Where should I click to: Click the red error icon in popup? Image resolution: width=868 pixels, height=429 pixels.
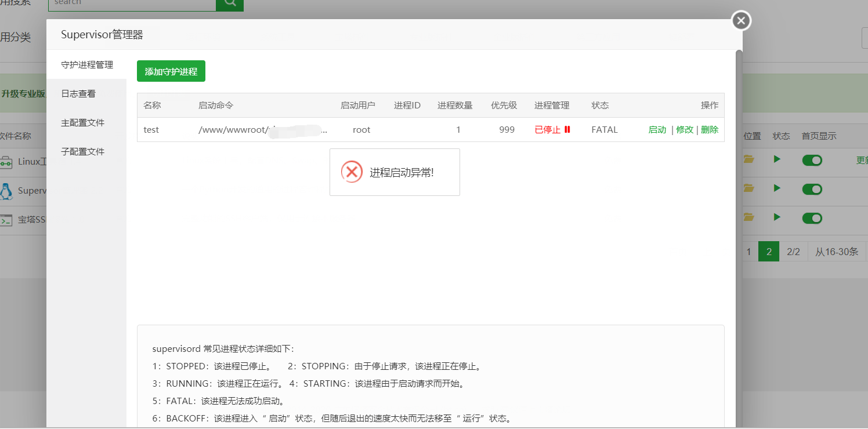[x=352, y=172]
